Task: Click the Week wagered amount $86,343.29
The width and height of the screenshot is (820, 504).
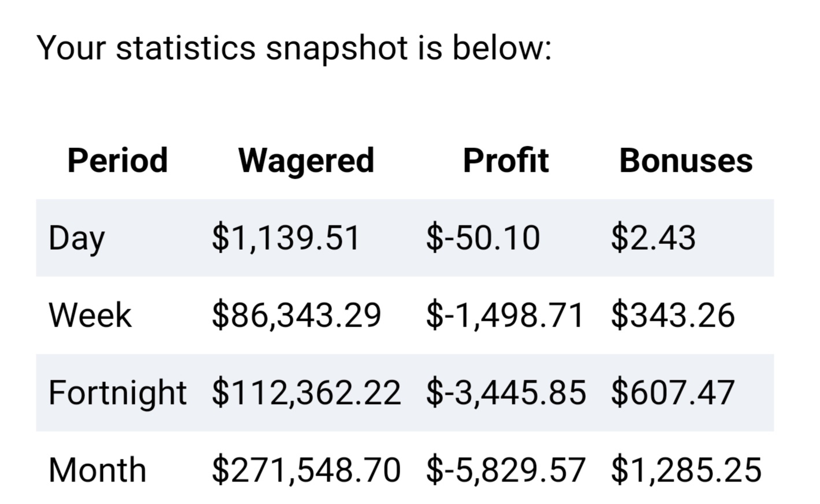Action: [x=296, y=316]
